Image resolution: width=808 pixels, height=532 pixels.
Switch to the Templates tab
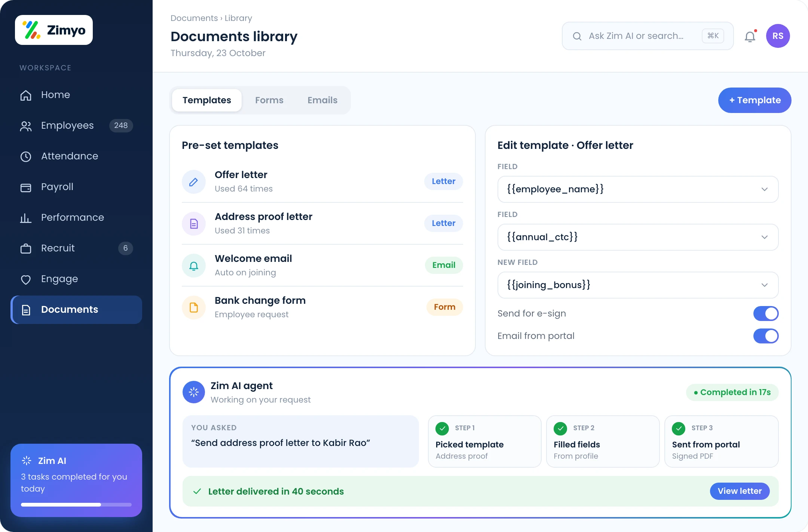207,100
